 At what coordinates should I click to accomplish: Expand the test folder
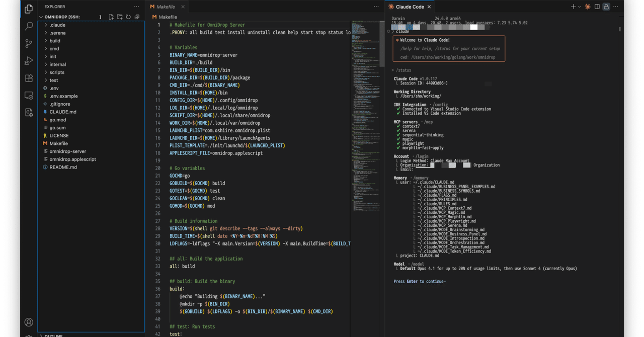91,80
